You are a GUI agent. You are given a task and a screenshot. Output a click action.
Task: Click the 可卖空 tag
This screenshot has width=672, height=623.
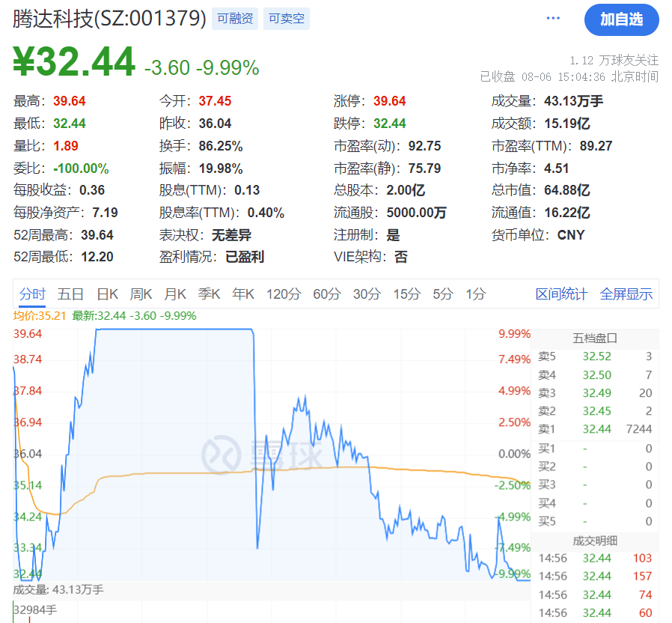[287, 19]
